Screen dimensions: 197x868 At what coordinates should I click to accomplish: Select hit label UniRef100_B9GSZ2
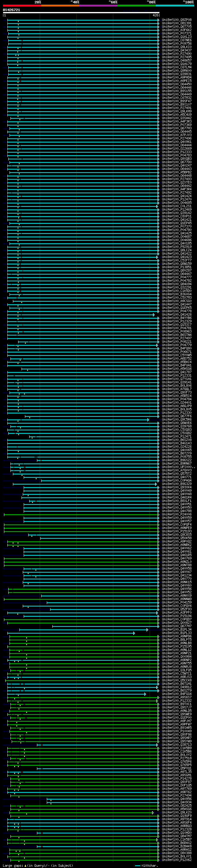(176, 460)
